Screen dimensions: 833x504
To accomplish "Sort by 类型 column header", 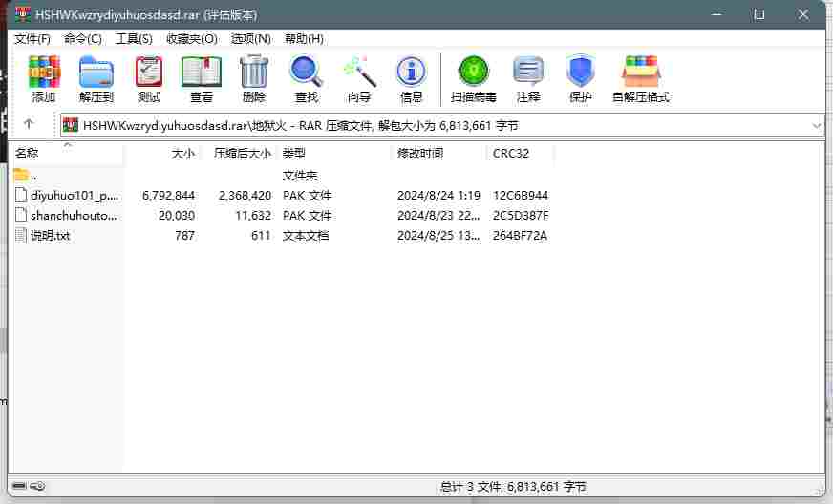I will click(x=334, y=154).
